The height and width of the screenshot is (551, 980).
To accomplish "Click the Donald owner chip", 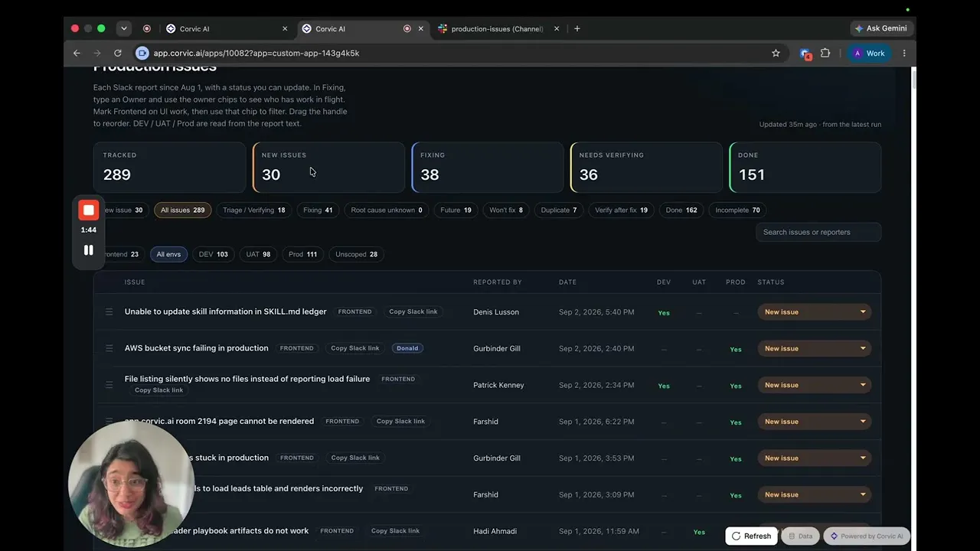I will click(x=407, y=348).
